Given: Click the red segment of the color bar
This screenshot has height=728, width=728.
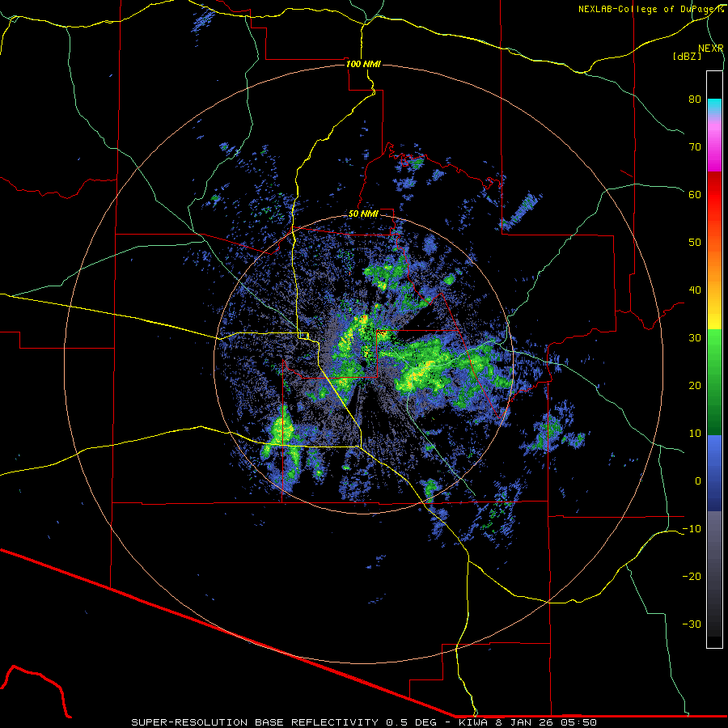Looking at the screenshot, I should (714, 195).
